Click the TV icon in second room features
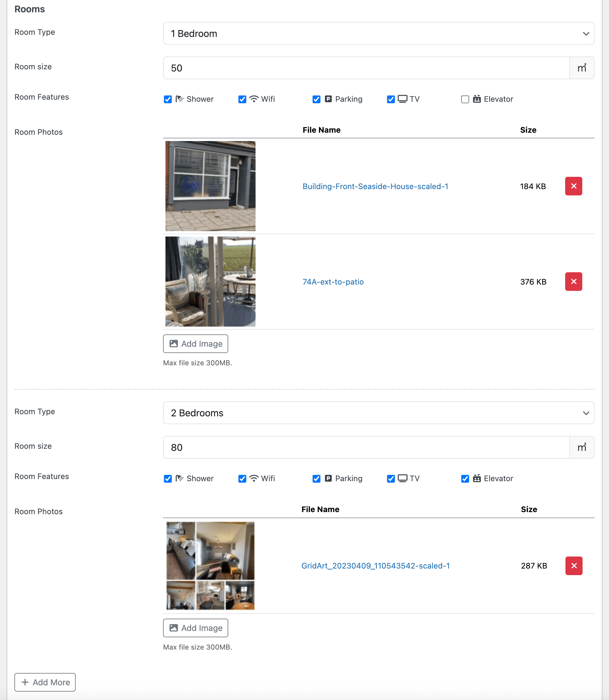Image resolution: width=609 pixels, height=700 pixels. [x=402, y=478]
